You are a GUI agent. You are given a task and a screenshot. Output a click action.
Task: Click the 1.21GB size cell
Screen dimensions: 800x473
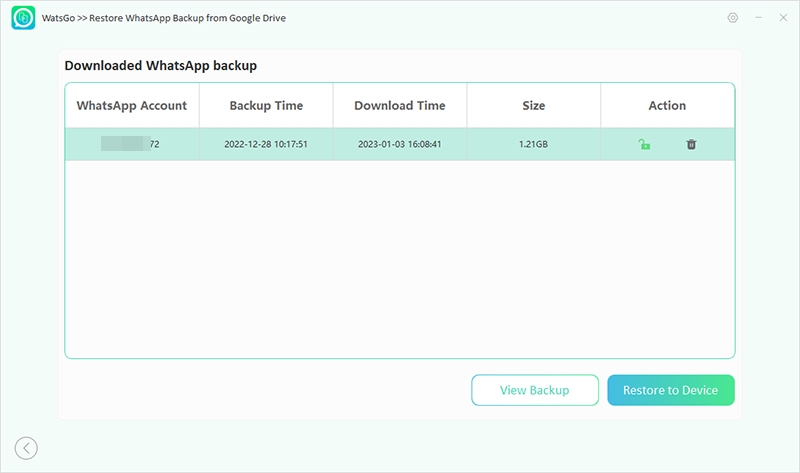tap(533, 144)
